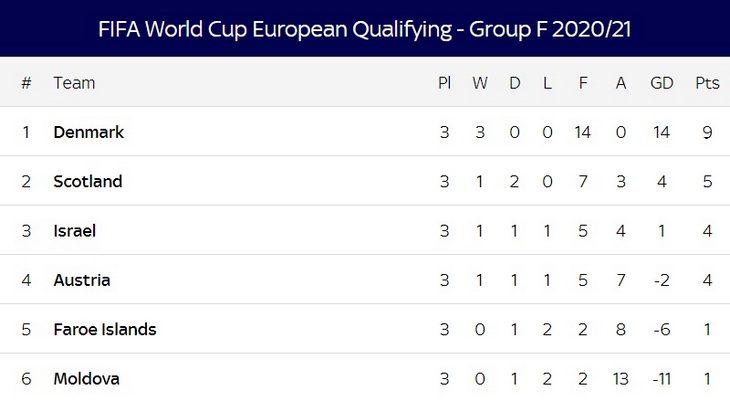Click the Austria team name
730x412 pixels.
[81, 280]
